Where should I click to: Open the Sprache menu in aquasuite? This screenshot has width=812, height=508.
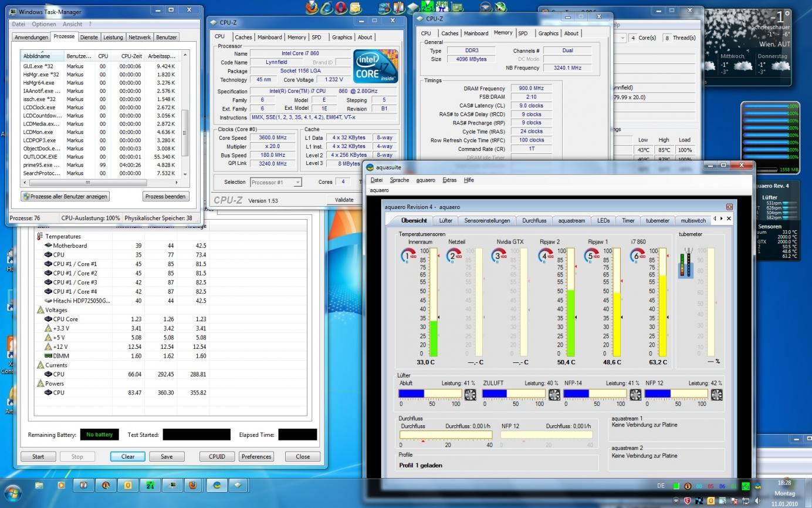pyautogui.click(x=400, y=180)
